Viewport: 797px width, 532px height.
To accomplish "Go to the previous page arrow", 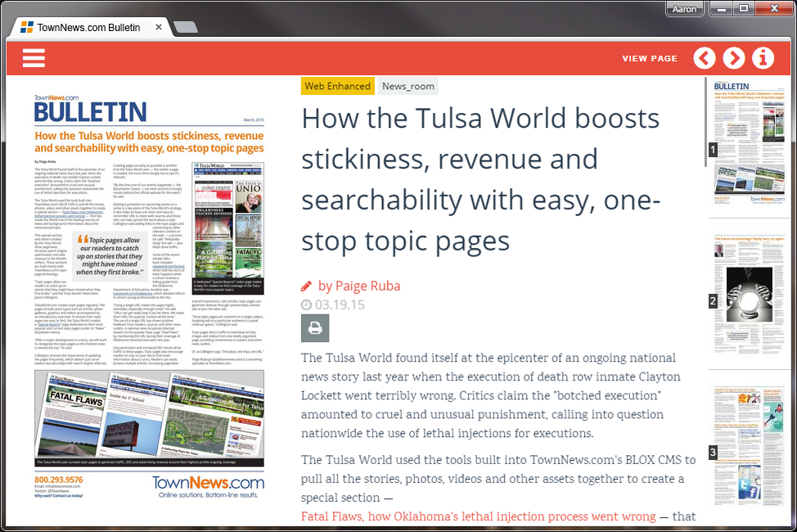I will click(705, 58).
